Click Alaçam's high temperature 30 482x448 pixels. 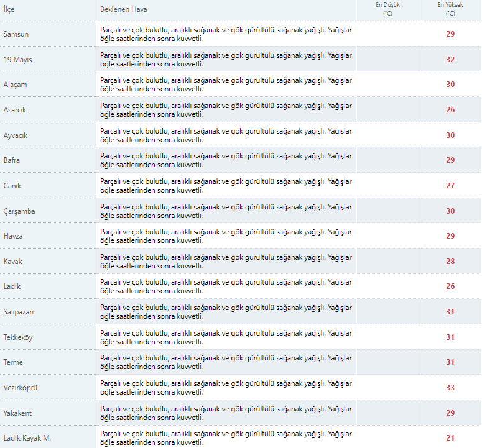450,85
